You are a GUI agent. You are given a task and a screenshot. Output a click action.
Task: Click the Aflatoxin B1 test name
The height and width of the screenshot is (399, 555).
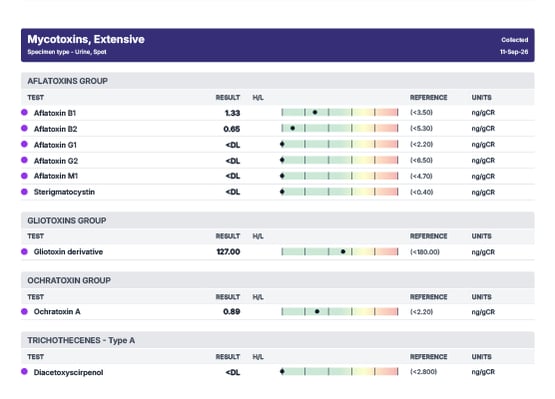(55, 113)
